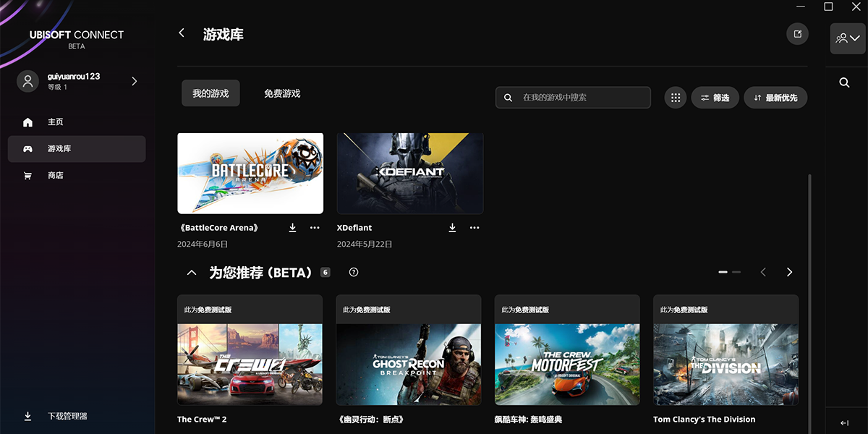Open the 最新优先 sort dropdown
This screenshot has width=868, height=434.
775,97
